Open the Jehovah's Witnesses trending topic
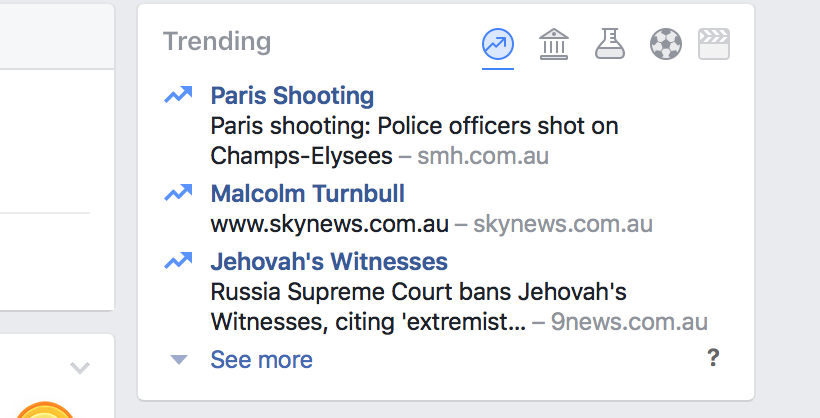Screen dimensions: 820x418 329,262
